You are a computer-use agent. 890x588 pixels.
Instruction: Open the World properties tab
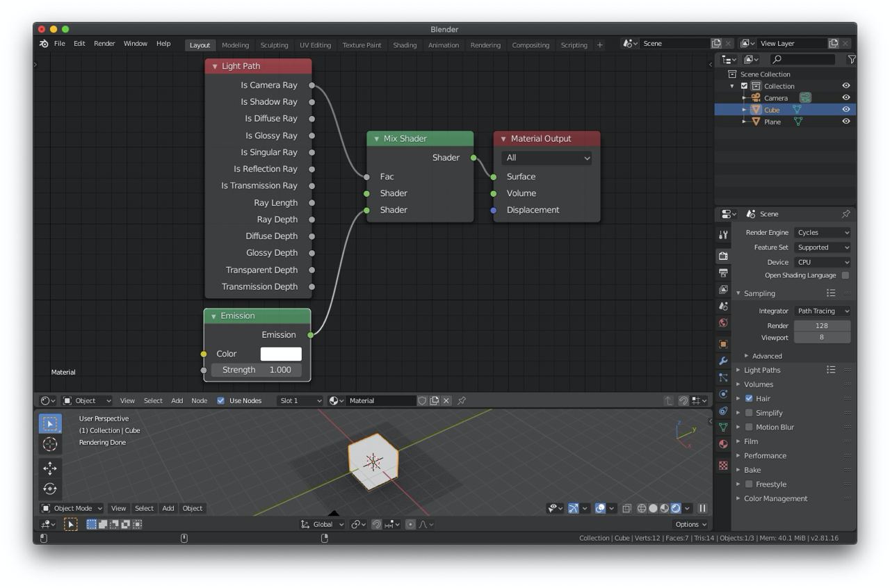(x=723, y=323)
